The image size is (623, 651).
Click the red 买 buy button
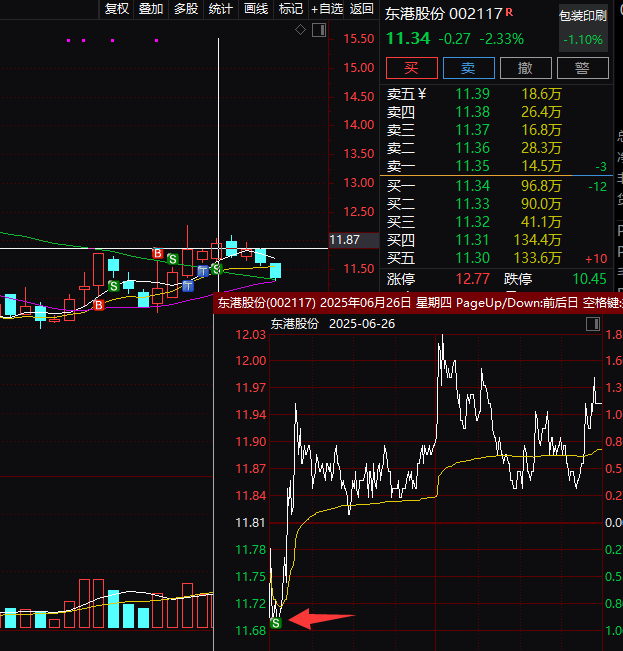point(411,68)
